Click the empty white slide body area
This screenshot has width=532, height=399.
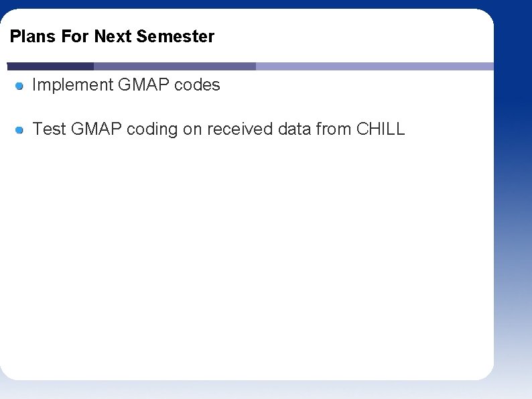tap(247, 258)
